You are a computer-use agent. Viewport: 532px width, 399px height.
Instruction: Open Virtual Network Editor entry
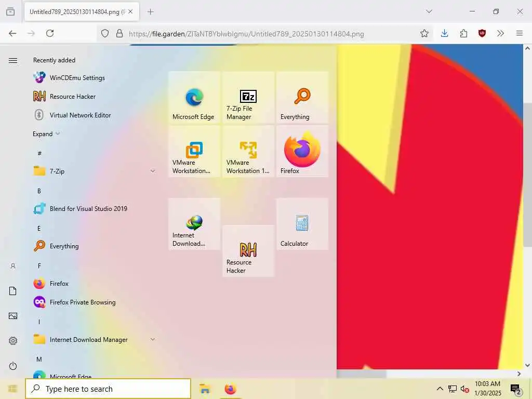tap(95, 115)
